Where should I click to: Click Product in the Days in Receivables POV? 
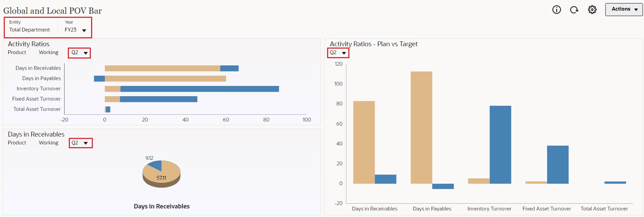coord(16,143)
